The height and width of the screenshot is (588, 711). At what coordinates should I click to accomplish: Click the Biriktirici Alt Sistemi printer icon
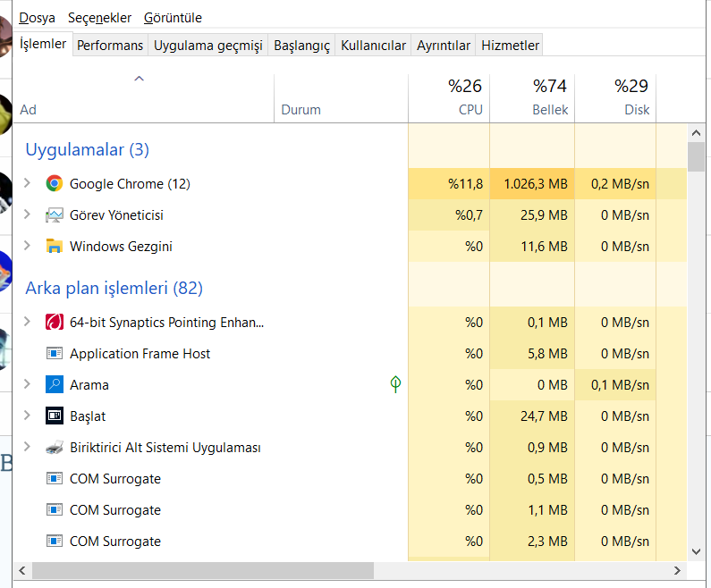(55, 448)
